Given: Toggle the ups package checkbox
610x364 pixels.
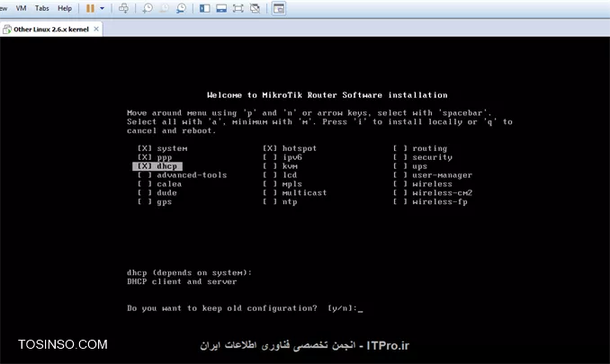Looking at the screenshot, I should point(400,166).
